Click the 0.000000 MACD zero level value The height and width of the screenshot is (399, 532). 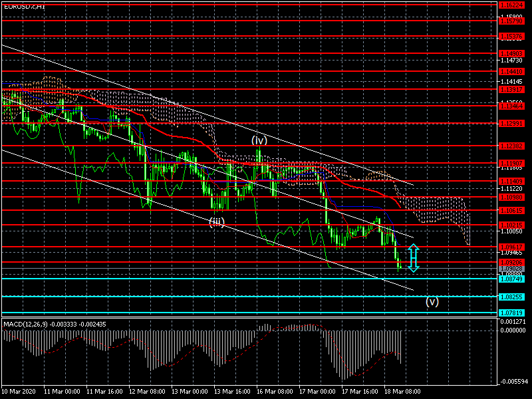pyautogui.click(x=513, y=330)
